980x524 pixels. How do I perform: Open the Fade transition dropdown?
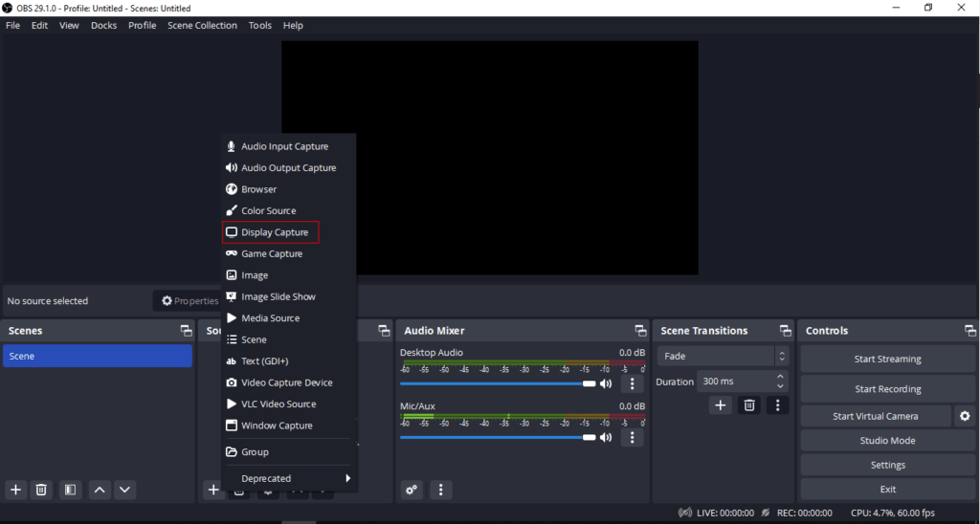(724, 356)
